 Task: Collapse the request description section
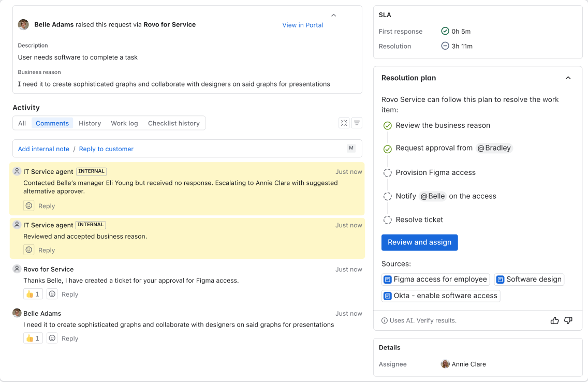(x=333, y=16)
